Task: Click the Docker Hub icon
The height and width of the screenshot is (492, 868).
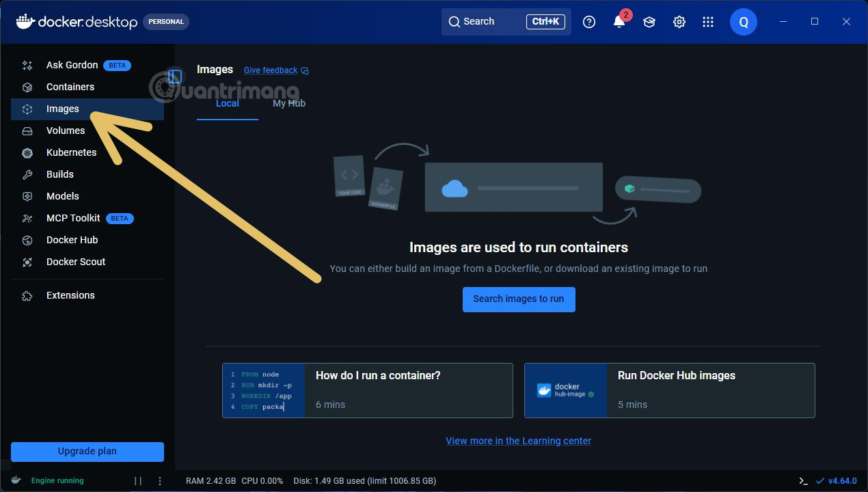Action: [x=27, y=241]
